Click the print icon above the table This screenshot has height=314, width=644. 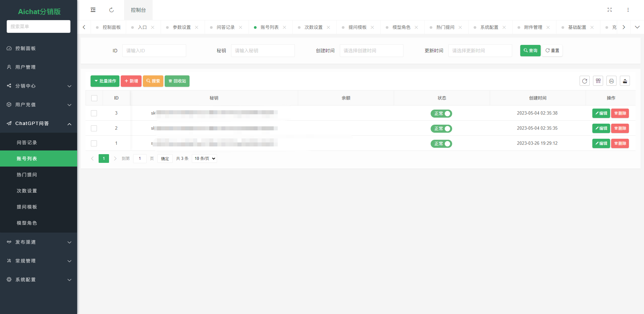(611, 81)
